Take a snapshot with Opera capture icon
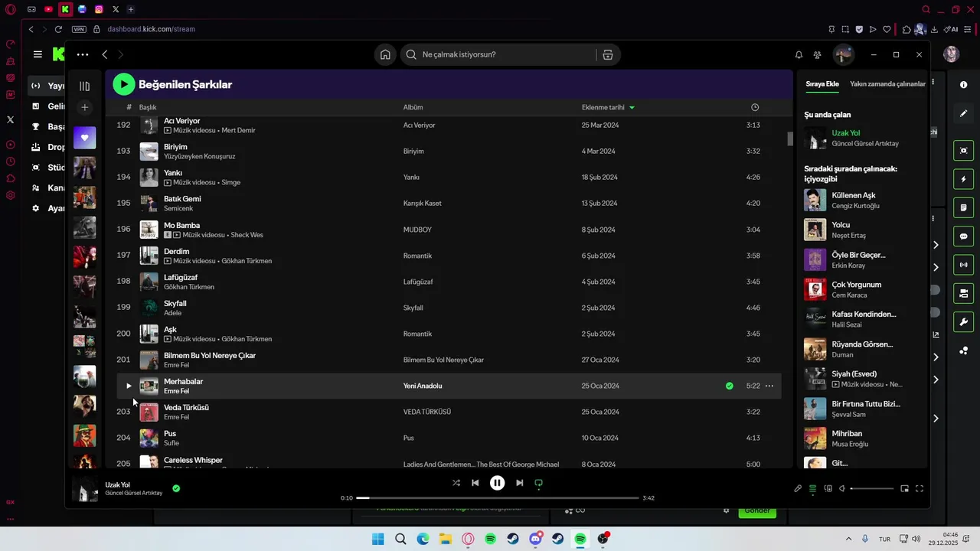This screenshot has height=551, width=980. tap(845, 29)
